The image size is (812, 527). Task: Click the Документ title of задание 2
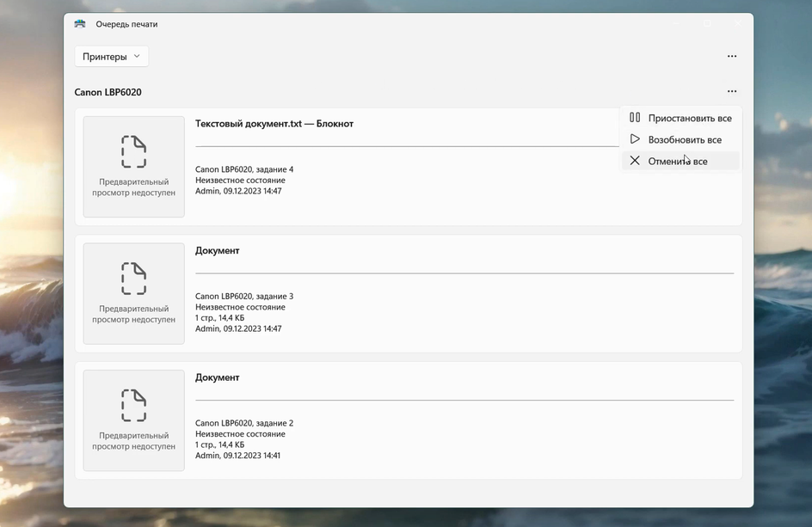(217, 377)
